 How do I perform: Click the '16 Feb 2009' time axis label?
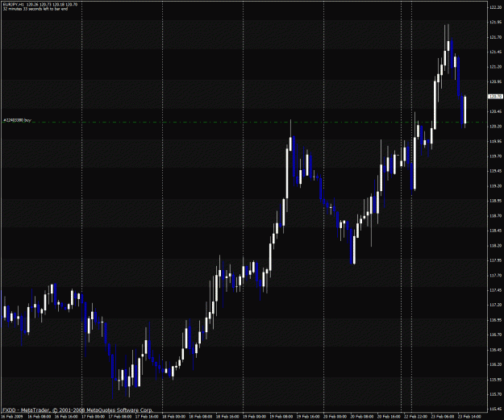[12, 417]
